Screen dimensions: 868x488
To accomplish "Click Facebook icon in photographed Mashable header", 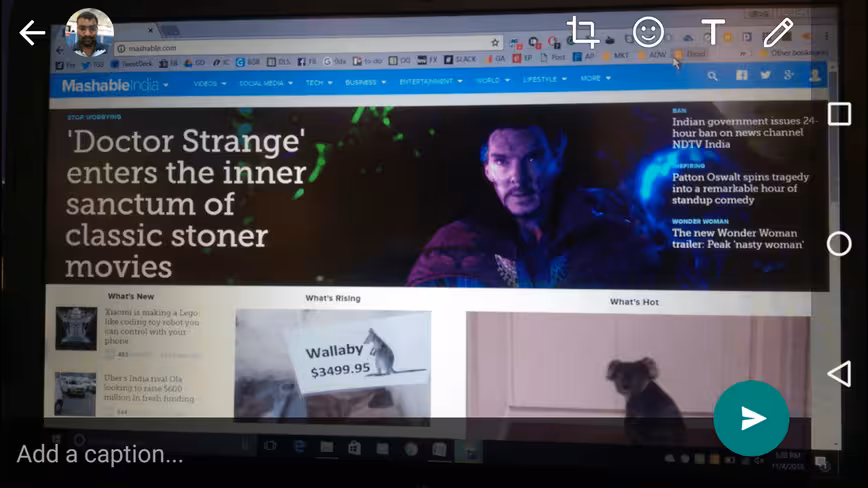I will (x=742, y=75).
